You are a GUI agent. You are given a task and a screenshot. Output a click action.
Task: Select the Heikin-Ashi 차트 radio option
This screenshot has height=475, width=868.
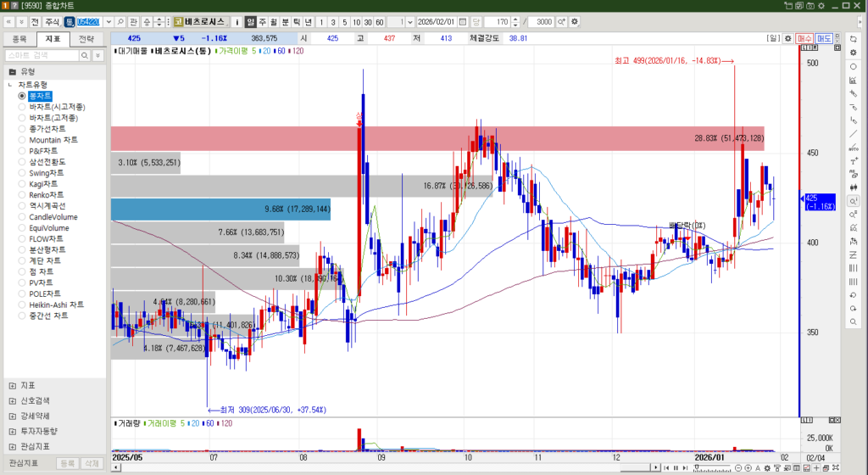(x=22, y=305)
